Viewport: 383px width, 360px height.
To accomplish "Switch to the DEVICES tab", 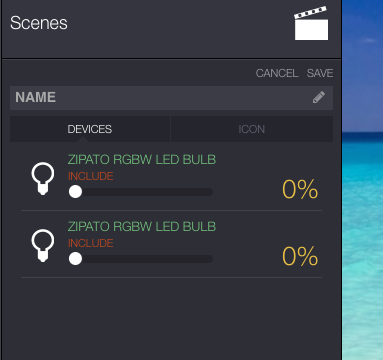I will point(90,129).
